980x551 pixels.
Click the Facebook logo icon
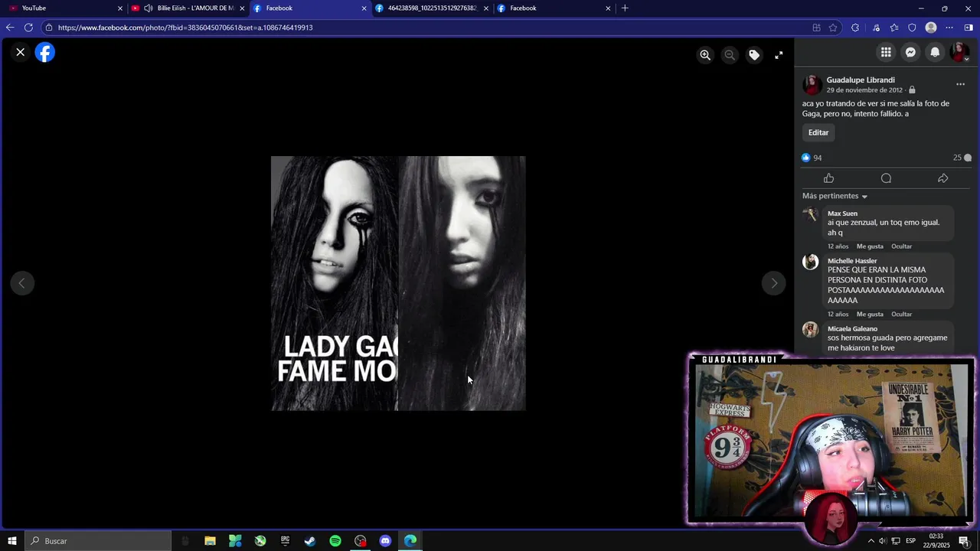pos(45,52)
